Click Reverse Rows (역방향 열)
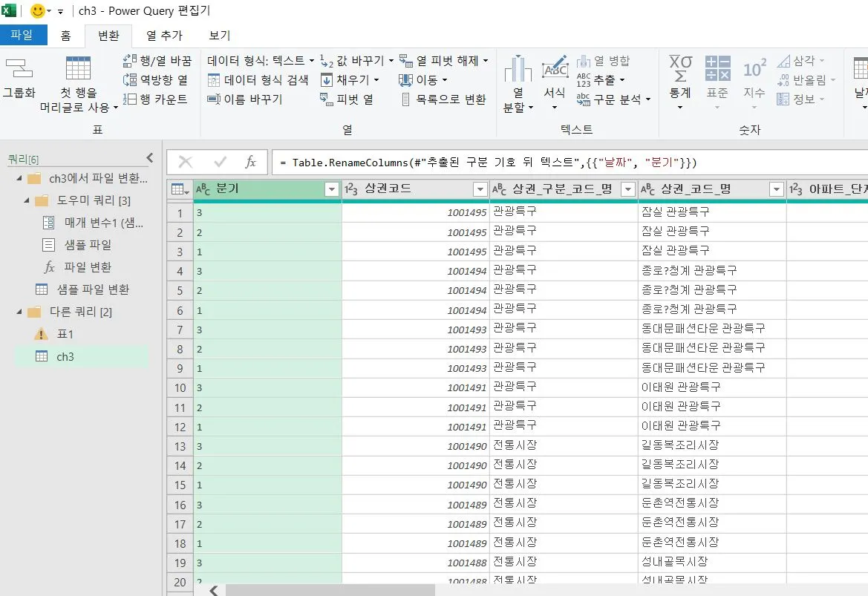This screenshot has height=596, width=868. (x=155, y=79)
